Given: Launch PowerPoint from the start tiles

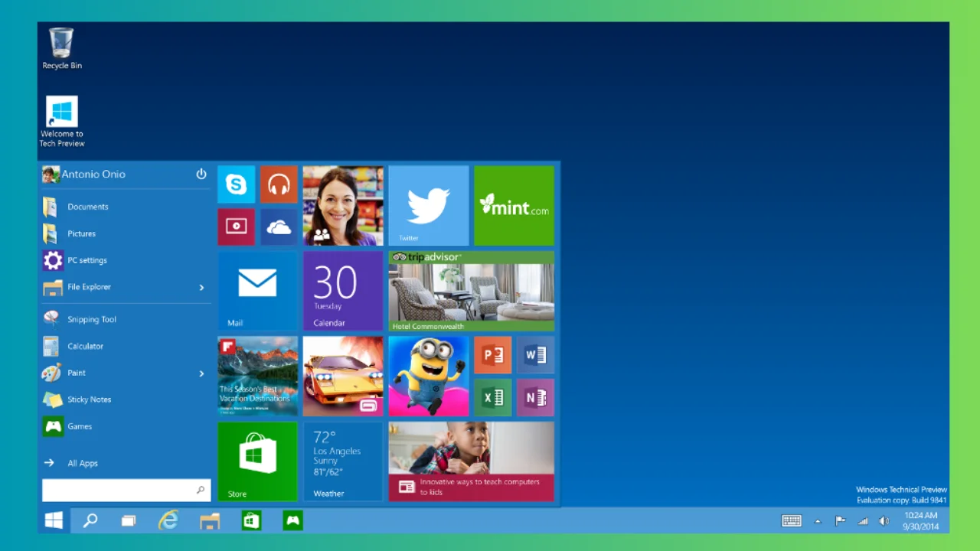Looking at the screenshot, I should [x=492, y=355].
